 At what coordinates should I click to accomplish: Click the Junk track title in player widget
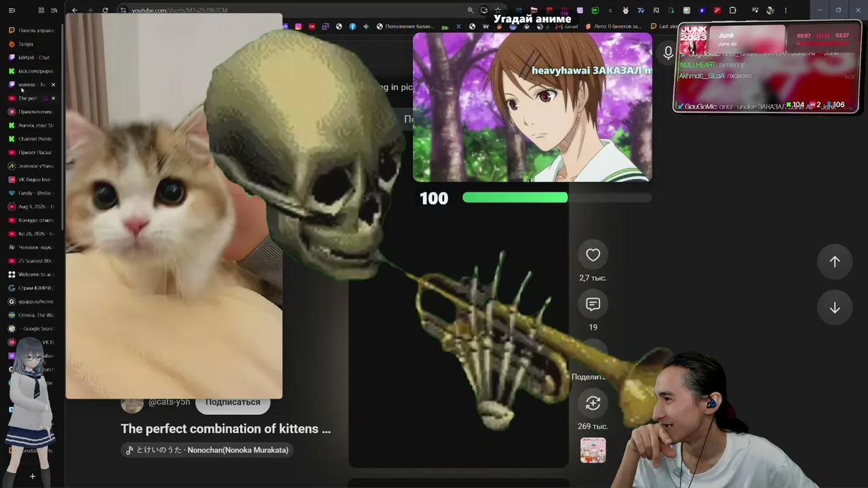[x=726, y=35]
